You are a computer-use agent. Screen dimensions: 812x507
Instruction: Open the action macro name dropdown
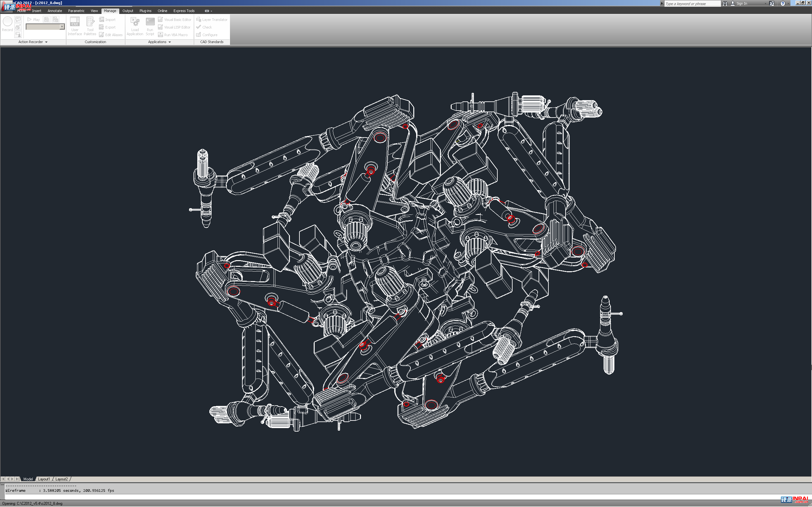click(62, 27)
